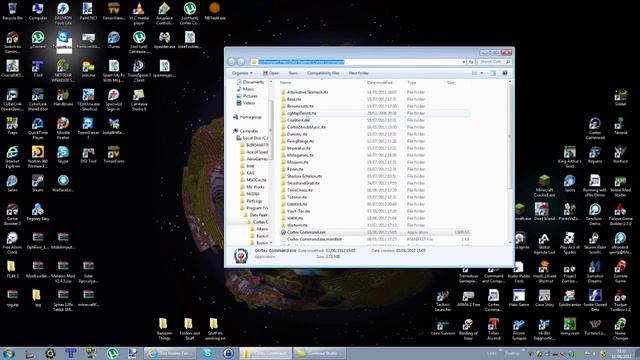Viewport: 640px width, 360px height.
Task: Click the change view icon in Explorer
Action: 475,73
